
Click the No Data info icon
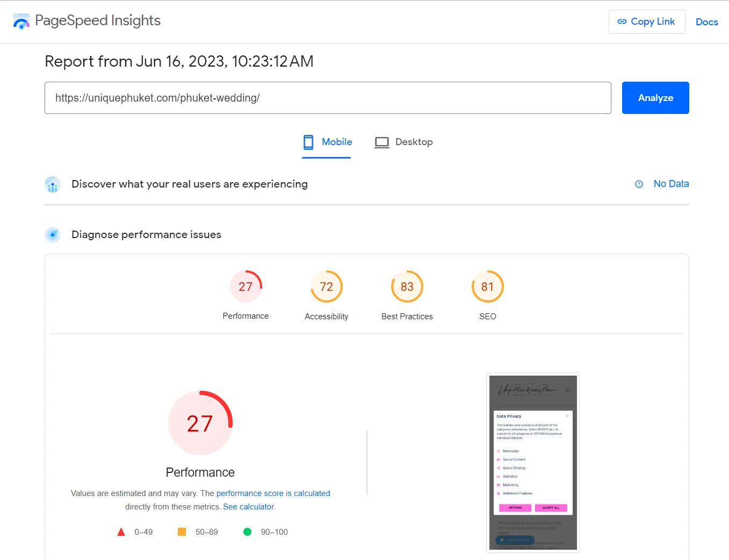[x=639, y=184]
